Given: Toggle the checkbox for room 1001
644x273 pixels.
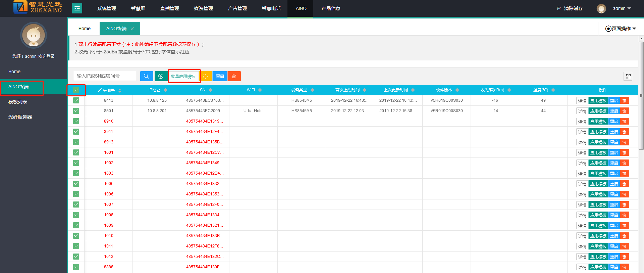Looking at the screenshot, I should tap(76, 152).
